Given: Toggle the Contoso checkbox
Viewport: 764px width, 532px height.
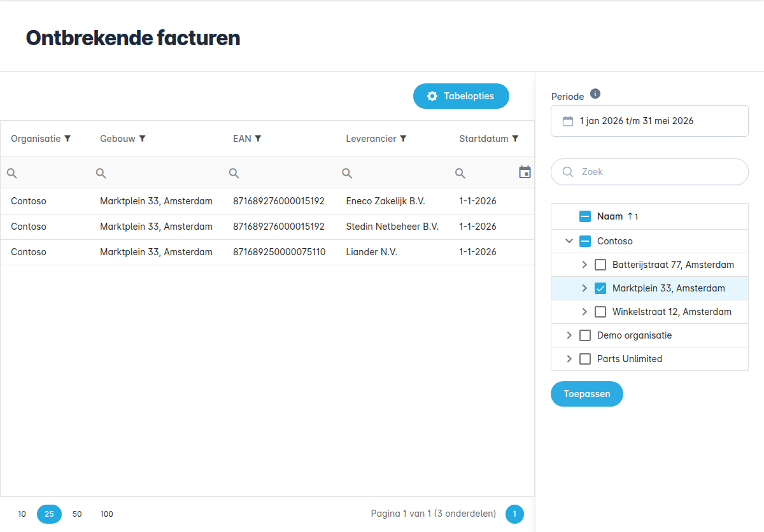Looking at the screenshot, I should click(585, 241).
